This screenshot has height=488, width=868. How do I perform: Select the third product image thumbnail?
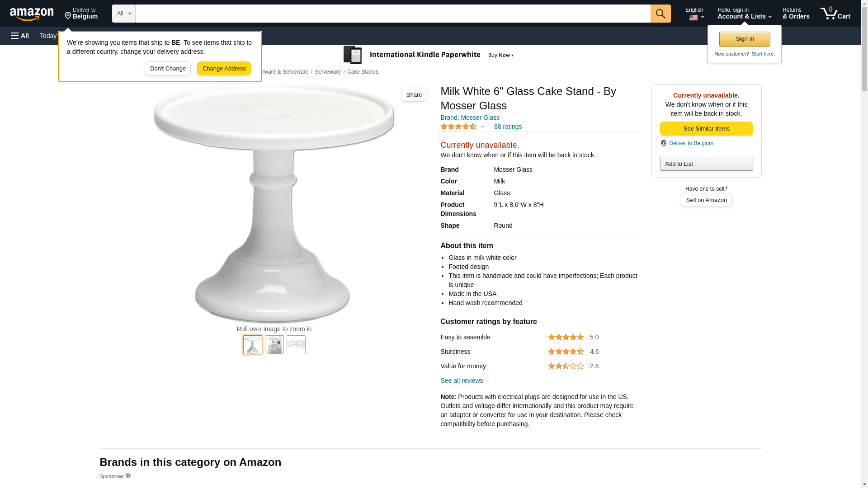coord(296,345)
